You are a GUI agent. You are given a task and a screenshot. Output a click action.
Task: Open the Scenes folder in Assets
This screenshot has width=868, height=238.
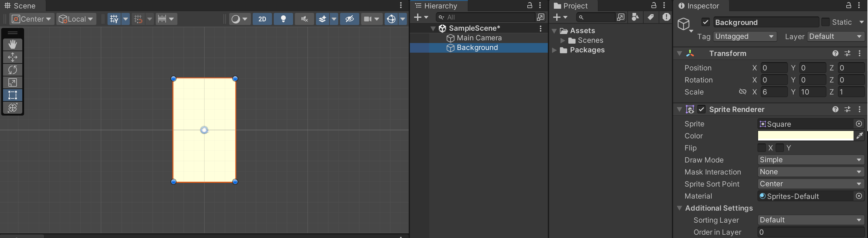[x=590, y=40]
